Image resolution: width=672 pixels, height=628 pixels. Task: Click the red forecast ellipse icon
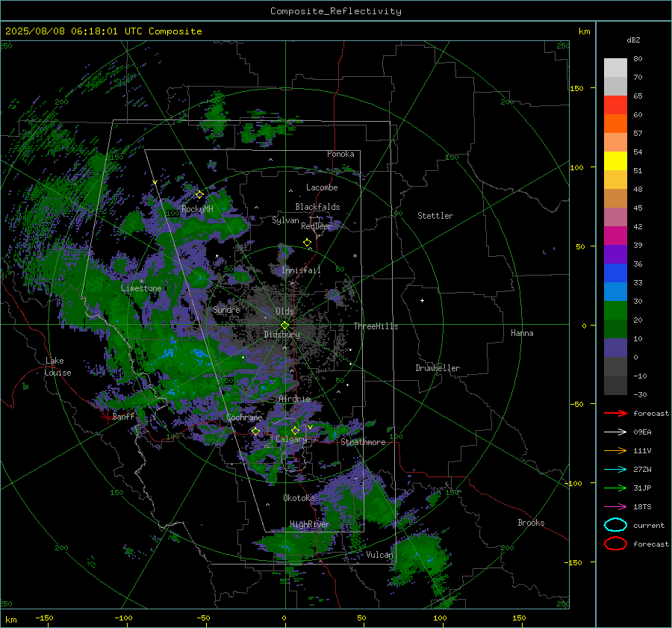(615, 544)
